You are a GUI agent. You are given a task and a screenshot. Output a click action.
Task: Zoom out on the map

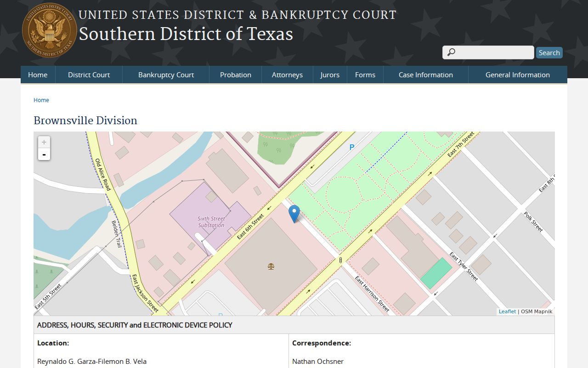coord(44,155)
